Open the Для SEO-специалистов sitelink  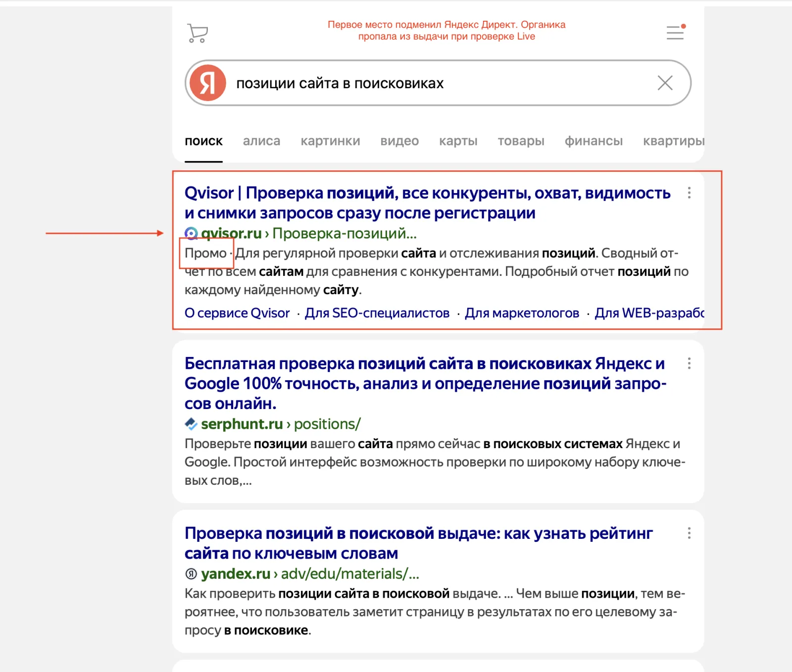[377, 313]
